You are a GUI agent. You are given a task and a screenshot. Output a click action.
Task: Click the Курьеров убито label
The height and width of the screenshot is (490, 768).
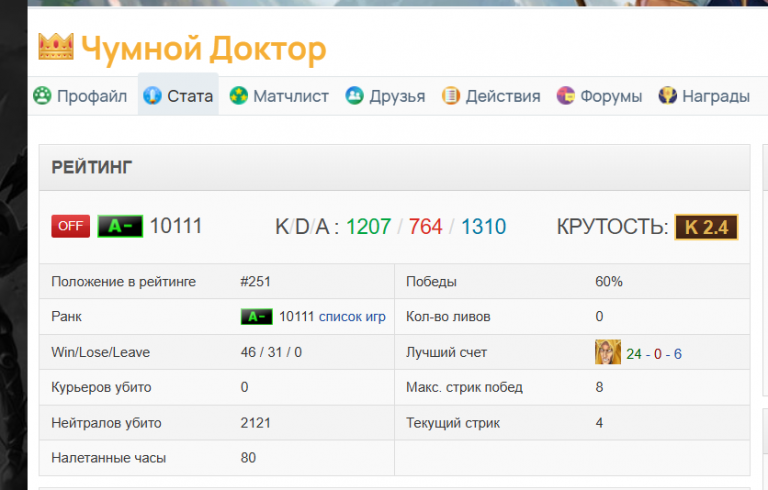pos(101,387)
